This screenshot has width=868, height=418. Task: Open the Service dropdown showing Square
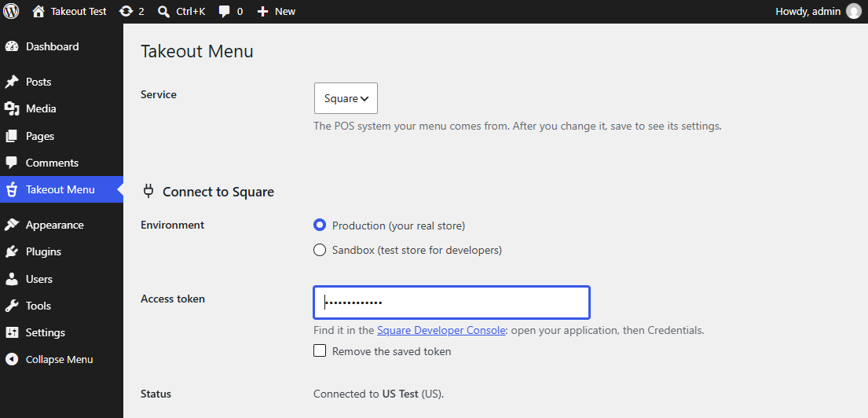346,98
